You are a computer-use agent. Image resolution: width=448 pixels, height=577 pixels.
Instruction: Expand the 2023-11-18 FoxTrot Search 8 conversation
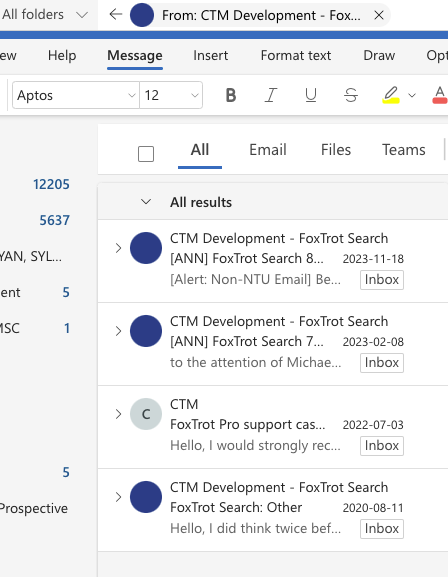pos(118,248)
